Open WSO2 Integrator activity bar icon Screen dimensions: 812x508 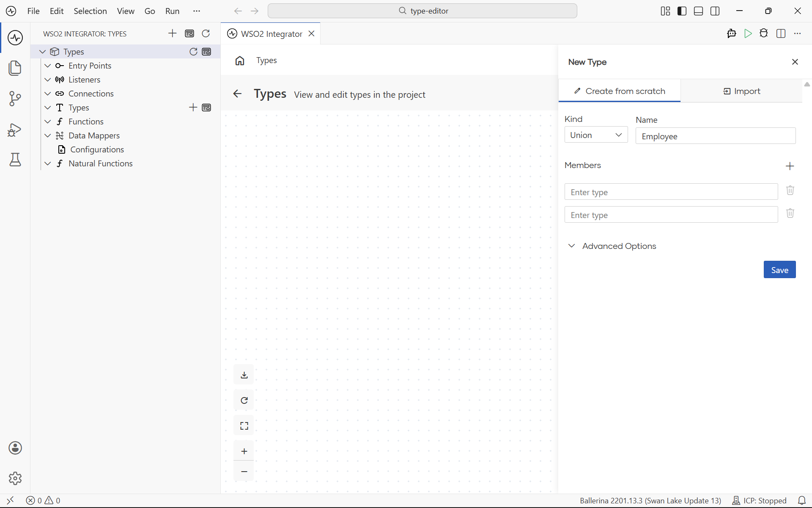coord(15,38)
